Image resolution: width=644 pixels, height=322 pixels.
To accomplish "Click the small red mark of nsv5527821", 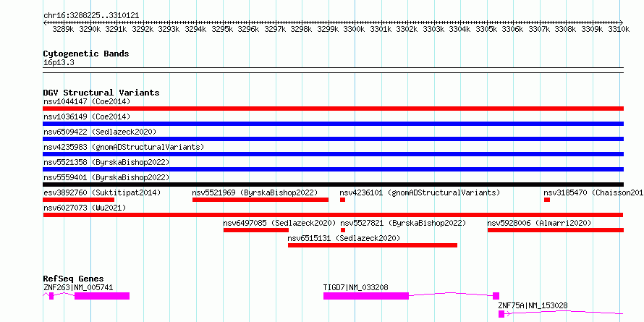I will [343, 230].
